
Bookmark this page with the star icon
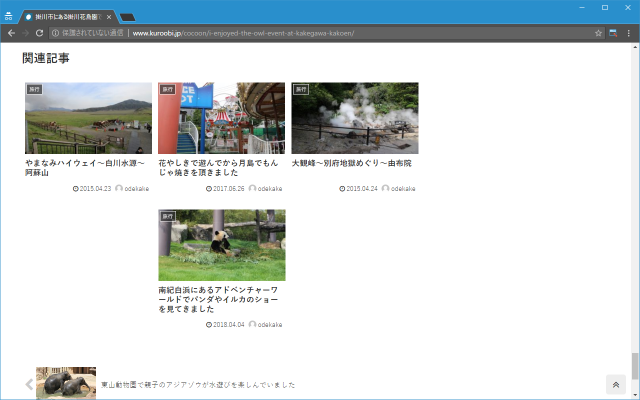click(x=599, y=33)
